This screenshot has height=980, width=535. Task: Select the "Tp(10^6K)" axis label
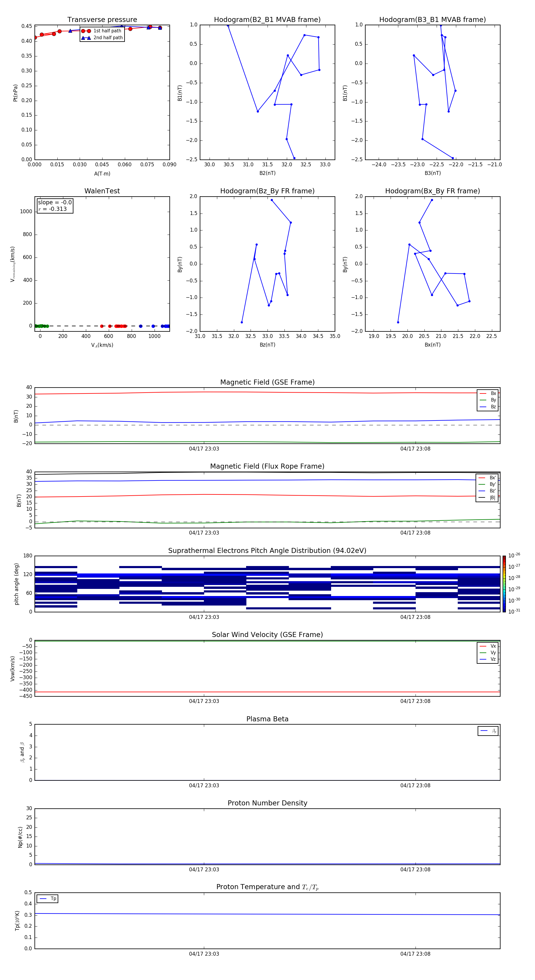[x=18, y=921]
